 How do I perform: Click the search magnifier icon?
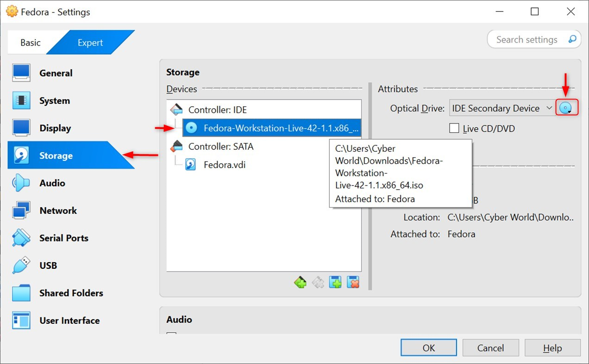pos(573,39)
